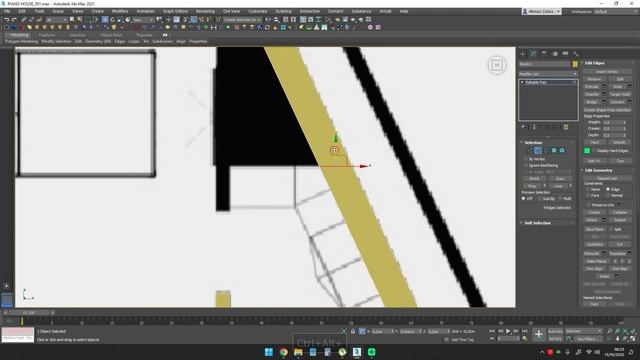Switch to Edge sub-object selection

(538, 151)
